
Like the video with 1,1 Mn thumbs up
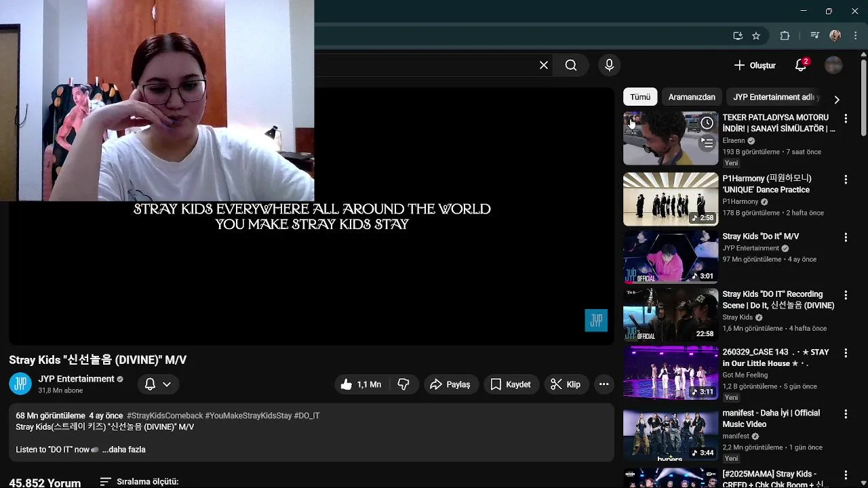(361, 384)
